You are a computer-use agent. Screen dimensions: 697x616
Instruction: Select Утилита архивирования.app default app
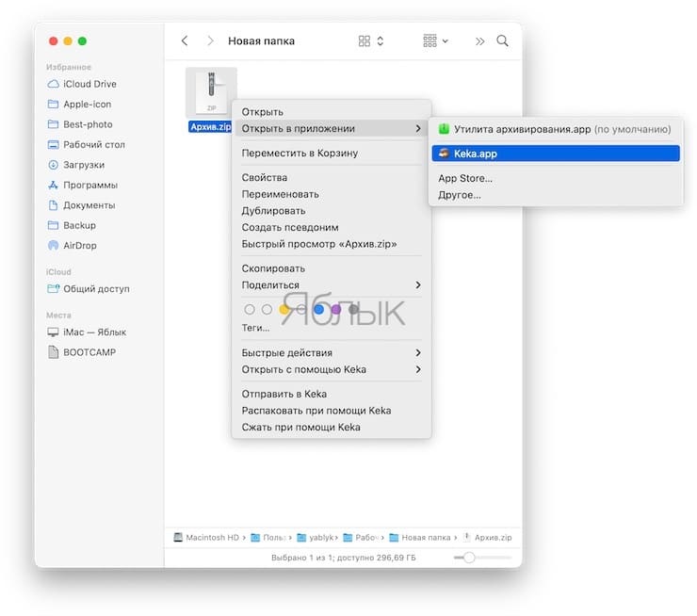point(555,129)
